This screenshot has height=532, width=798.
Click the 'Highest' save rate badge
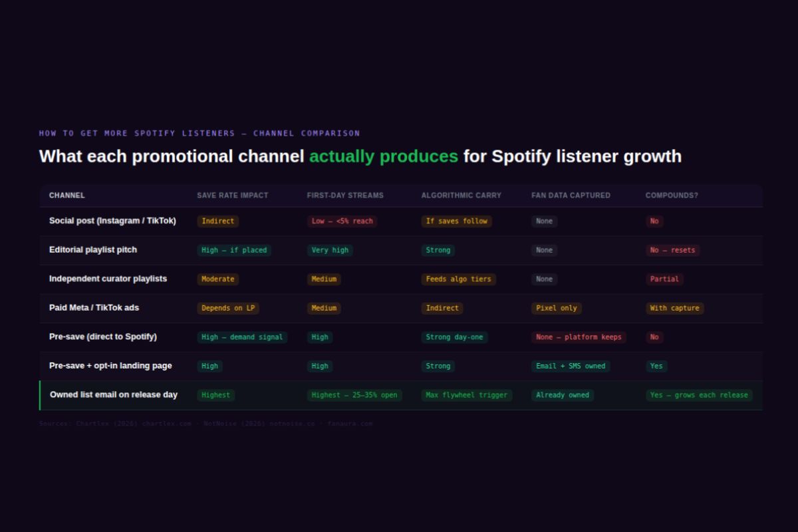(x=215, y=395)
